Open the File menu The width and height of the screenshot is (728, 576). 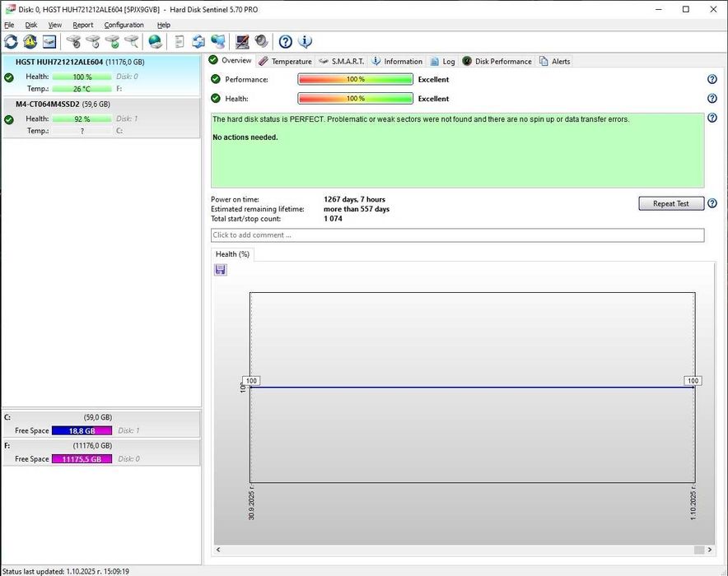click(9, 25)
